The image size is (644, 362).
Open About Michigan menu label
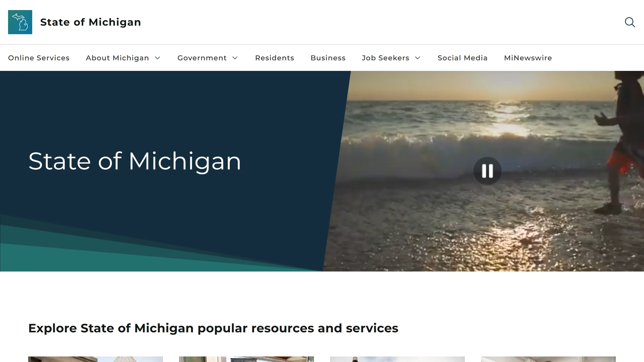(x=117, y=58)
